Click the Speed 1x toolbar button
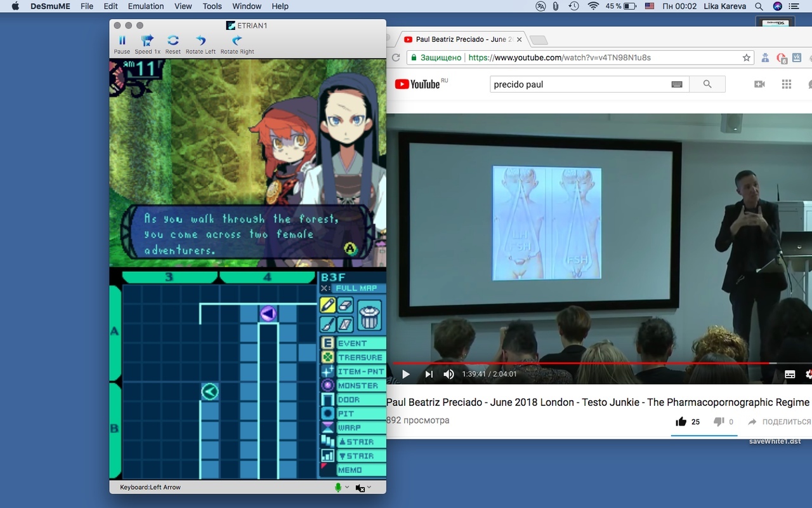812x508 pixels. [147, 44]
